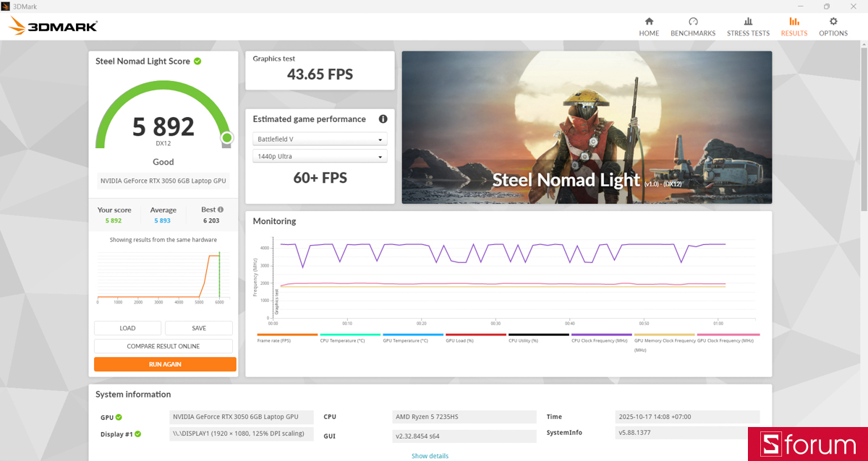The image size is (868, 461).
Task: Click the 3DMark title bar app icon
Action: [6, 6]
